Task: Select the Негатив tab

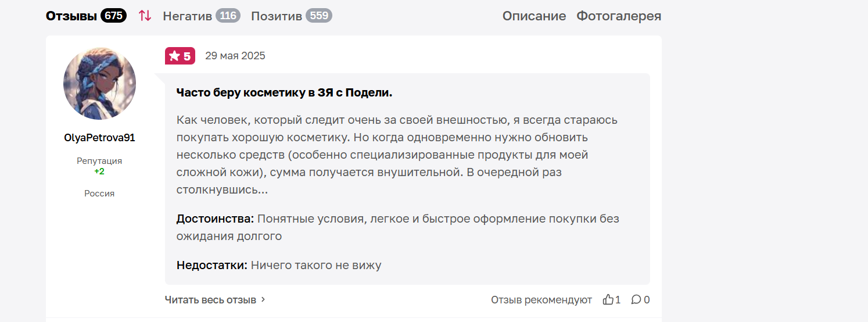Action: tap(187, 16)
